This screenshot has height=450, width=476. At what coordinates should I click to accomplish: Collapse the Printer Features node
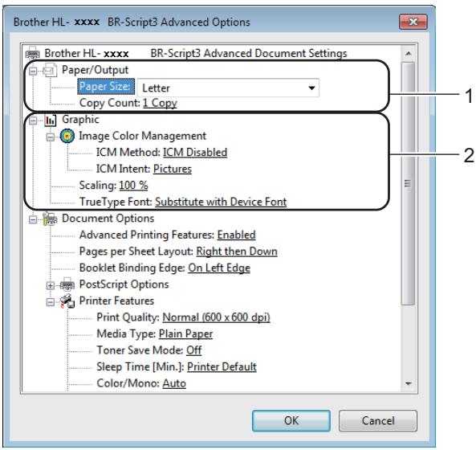coord(51,302)
